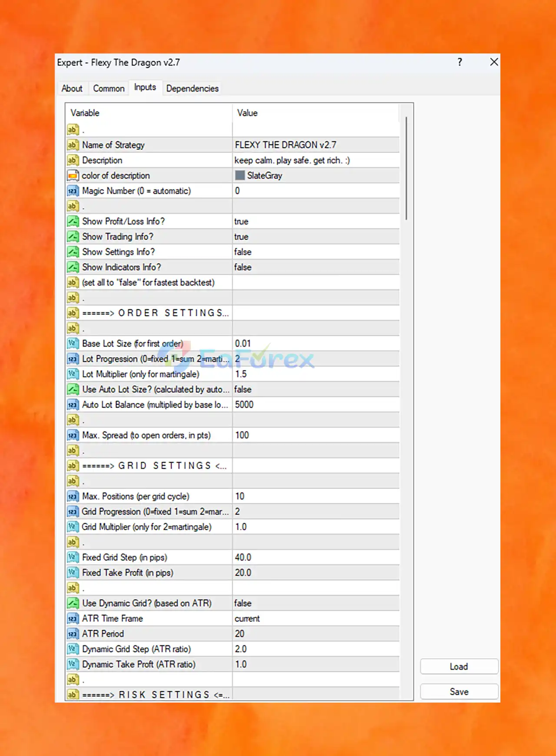The width and height of the screenshot is (556, 756).
Task: Open the Grid Progression value selector
Action: click(x=316, y=512)
